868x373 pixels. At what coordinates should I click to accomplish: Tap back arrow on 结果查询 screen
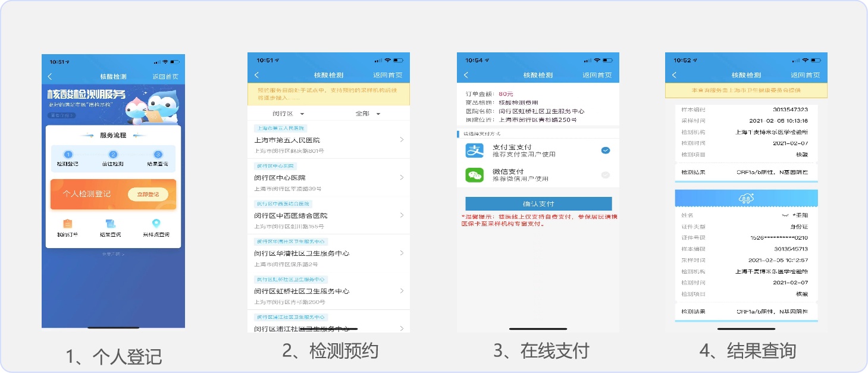(674, 75)
